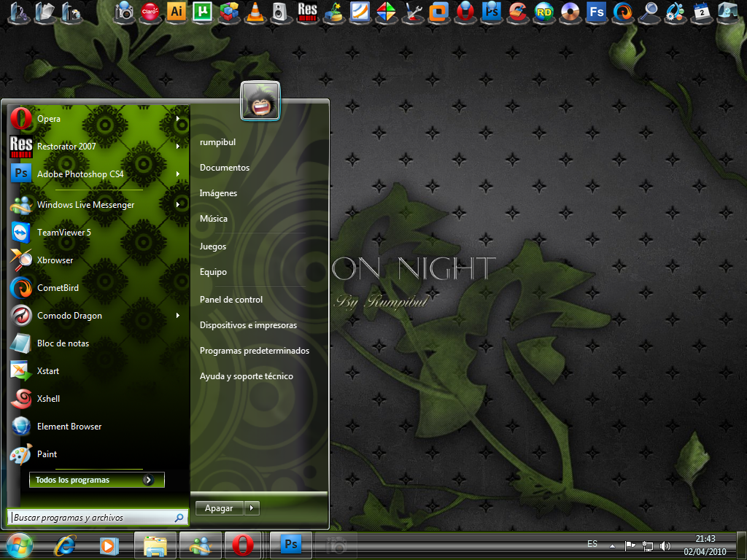Launch CCleaner from the top dock
The image size is (747, 560).
click(x=517, y=12)
